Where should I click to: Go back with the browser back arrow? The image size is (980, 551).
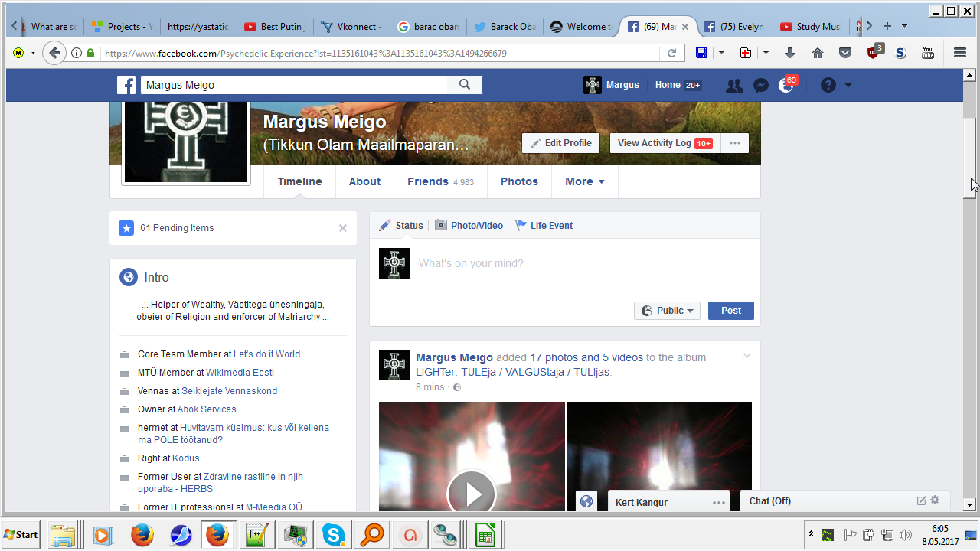click(54, 53)
